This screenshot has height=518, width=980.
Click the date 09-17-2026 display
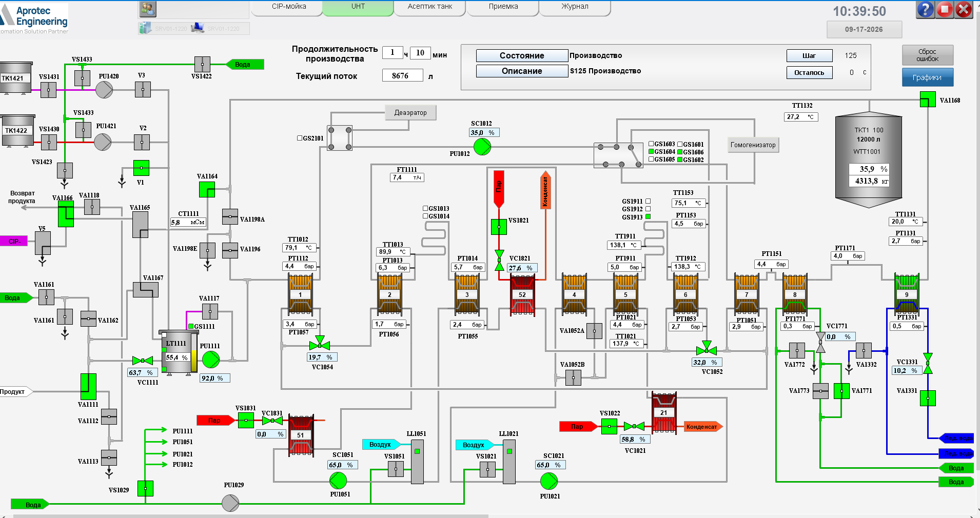(x=864, y=29)
